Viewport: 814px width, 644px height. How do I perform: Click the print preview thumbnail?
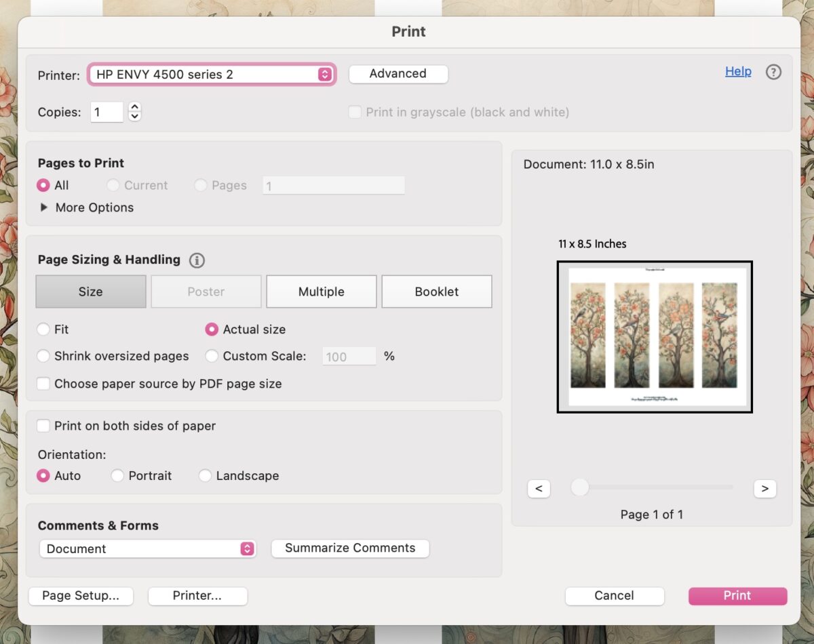655,337
